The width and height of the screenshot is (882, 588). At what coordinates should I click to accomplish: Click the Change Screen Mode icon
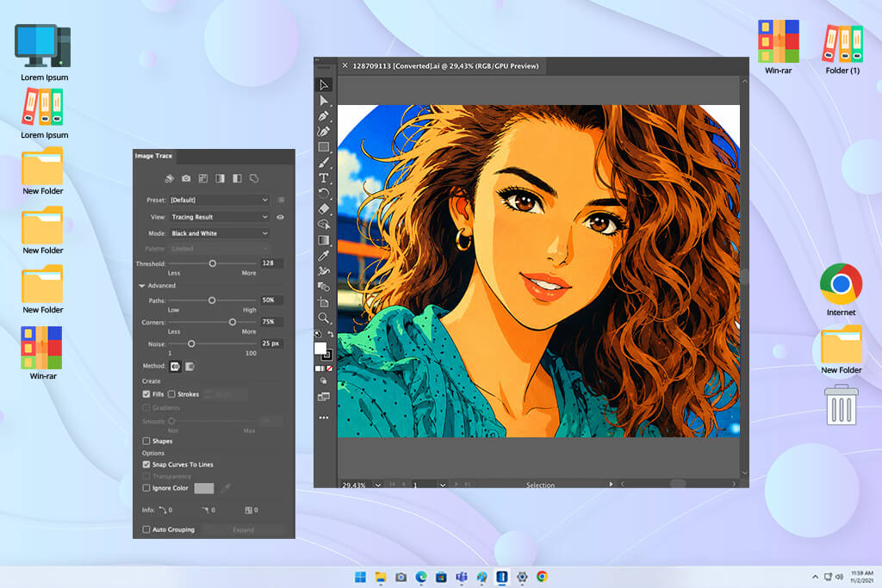(x=324, y=397)
